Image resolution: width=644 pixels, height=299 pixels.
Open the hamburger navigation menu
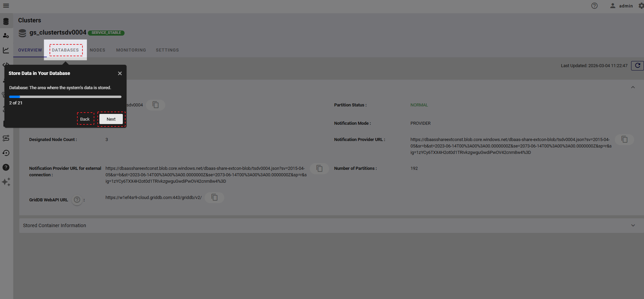[6, 6]
